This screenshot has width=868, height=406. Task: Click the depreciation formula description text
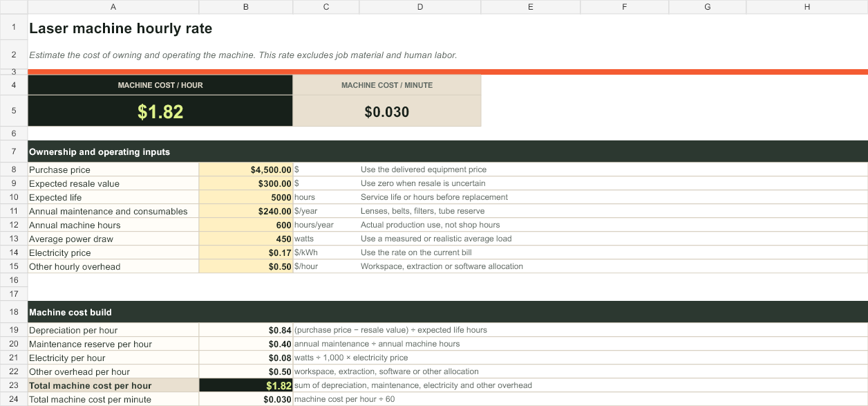390,330
